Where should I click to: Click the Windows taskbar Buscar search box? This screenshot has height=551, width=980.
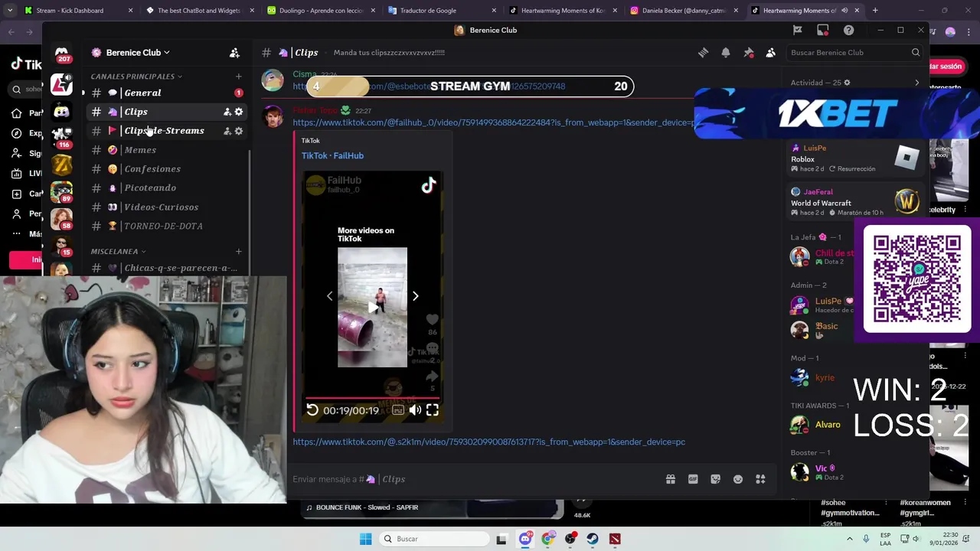point(434,539)
